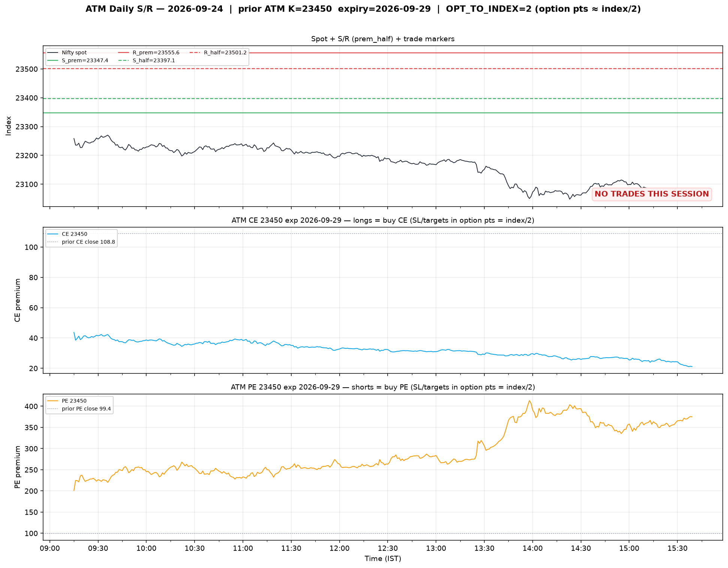Click the solid green S_prem support line

tap(383, 113)
